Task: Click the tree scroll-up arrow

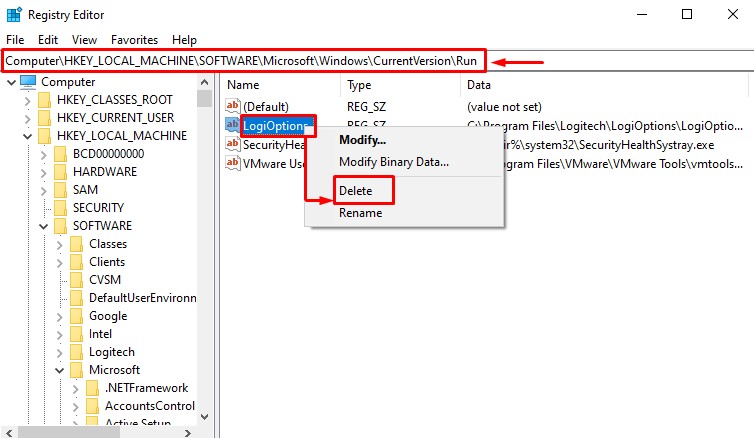Action: pyautogui.click(x=204, y=82)
